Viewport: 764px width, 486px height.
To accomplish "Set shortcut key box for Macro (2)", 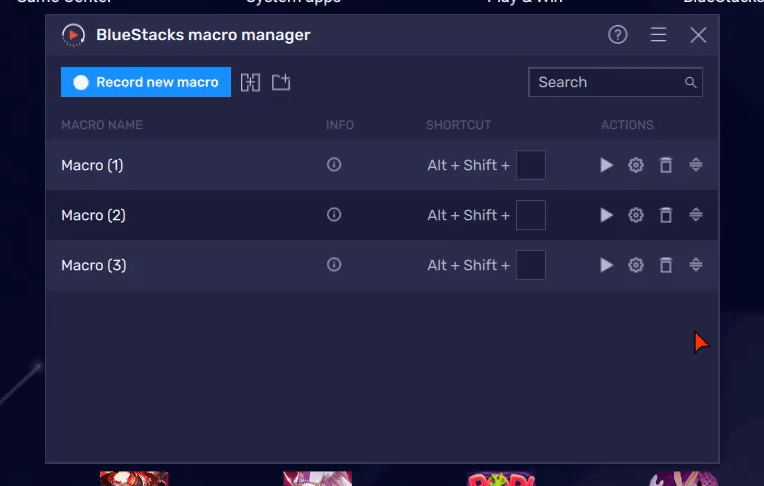I will coord(531,215).
